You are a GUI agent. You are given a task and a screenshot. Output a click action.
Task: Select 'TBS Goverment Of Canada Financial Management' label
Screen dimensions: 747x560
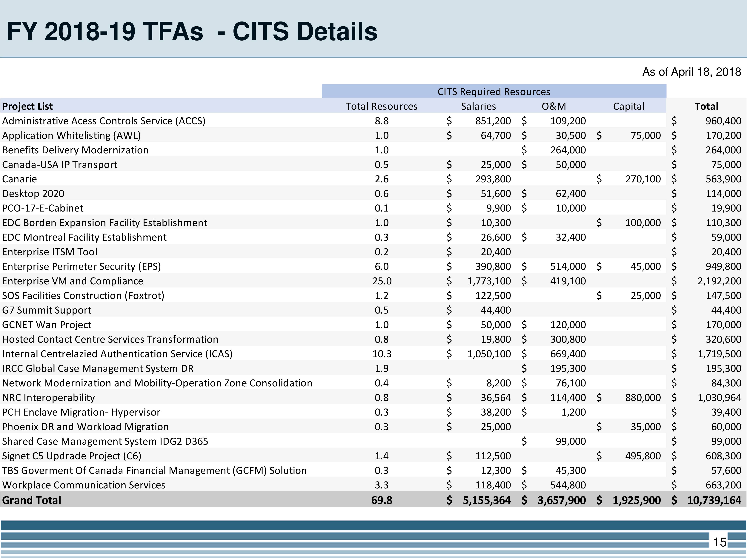(x=154, y=470)
